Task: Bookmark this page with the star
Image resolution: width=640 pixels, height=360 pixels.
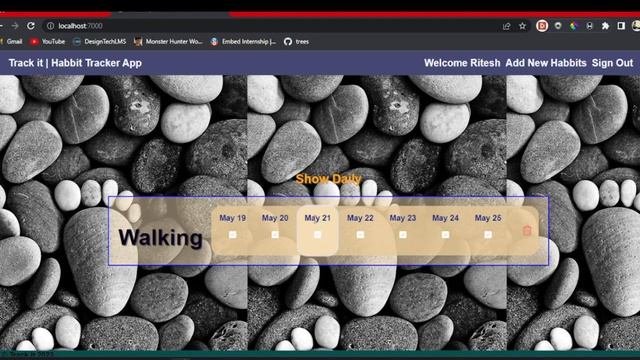Action: click(522, 26)
